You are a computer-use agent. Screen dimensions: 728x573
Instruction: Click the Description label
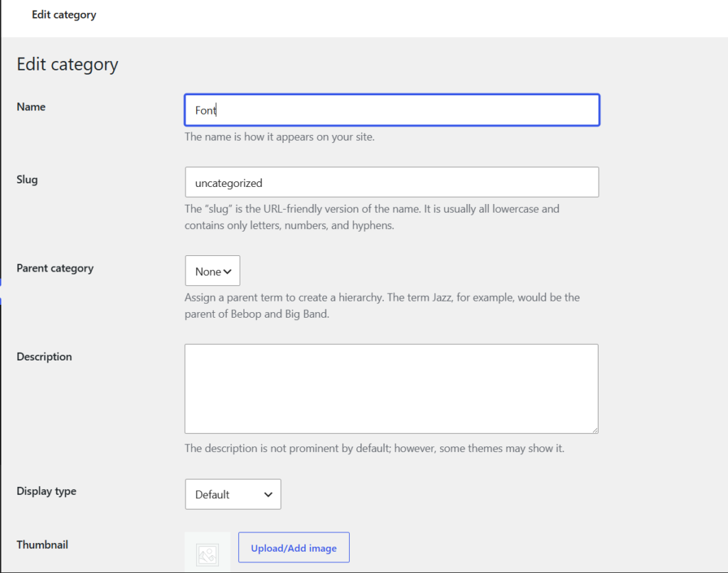click(x=44, y=357)
